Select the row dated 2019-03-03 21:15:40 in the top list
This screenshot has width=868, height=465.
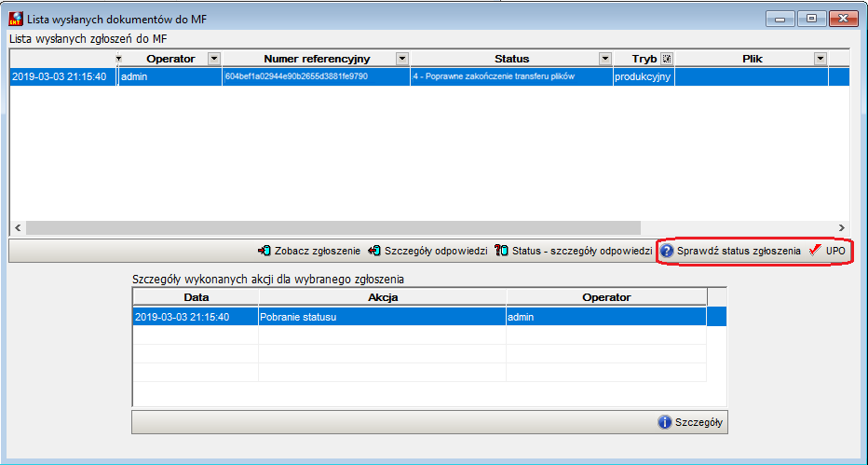429,77
